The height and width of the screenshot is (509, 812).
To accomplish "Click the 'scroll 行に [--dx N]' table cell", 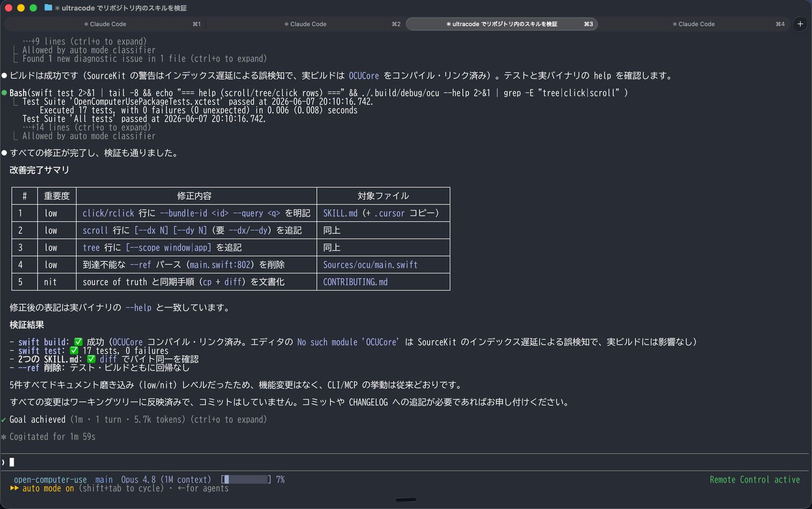I will [x=196, y=230].
